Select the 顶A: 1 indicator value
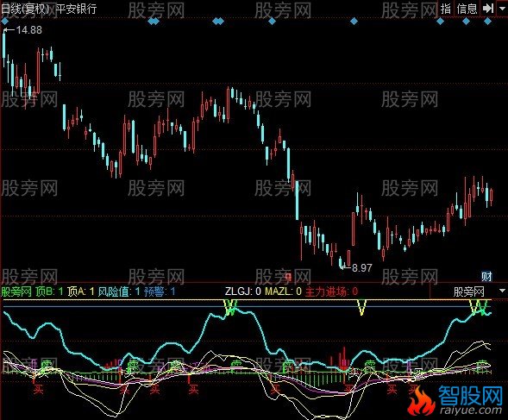 coord(81,291)
